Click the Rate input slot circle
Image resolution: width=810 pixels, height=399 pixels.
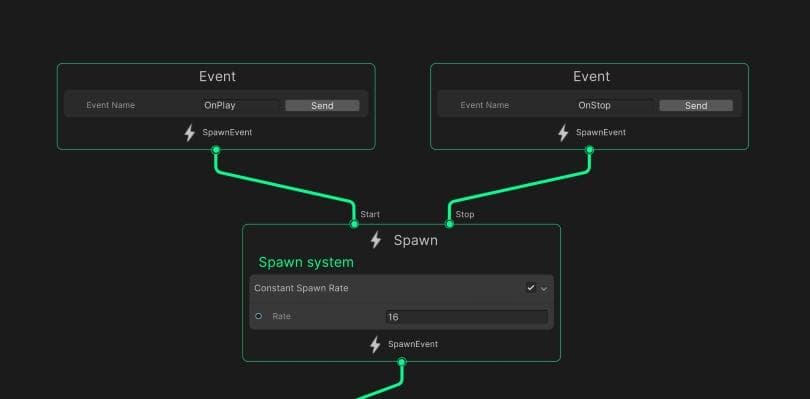(x=259, y=316)
